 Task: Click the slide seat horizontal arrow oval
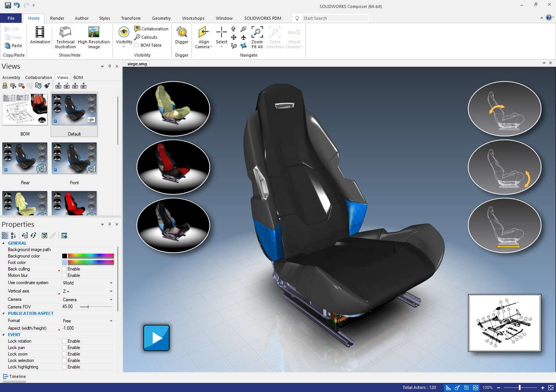coord(504,225)
